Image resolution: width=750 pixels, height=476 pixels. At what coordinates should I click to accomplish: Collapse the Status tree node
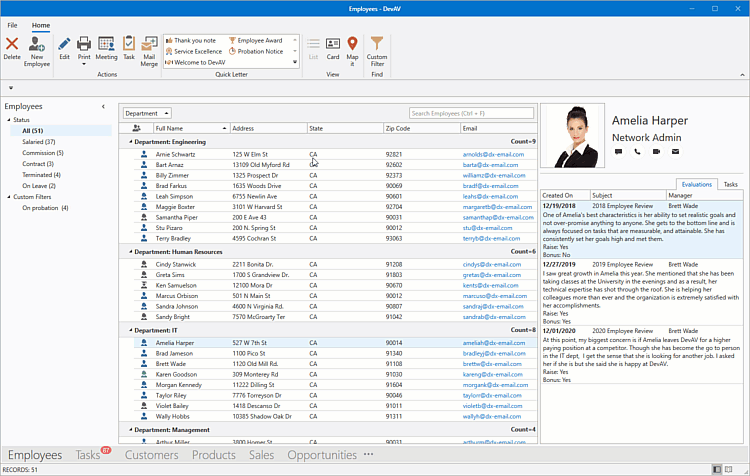[7, 120]
